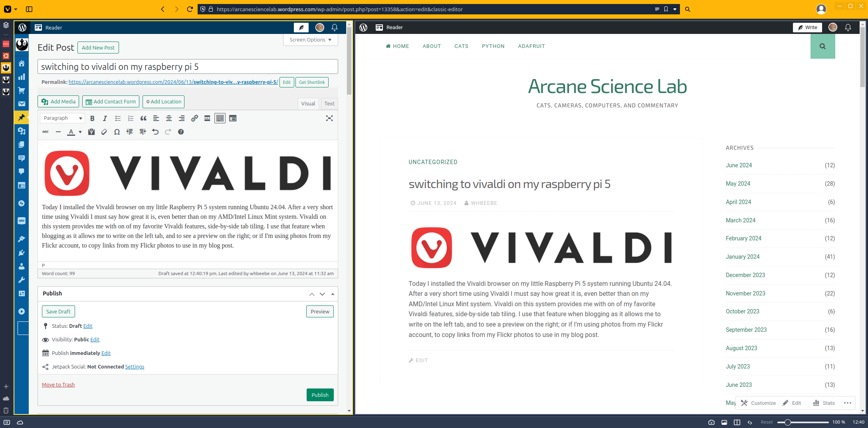Click the Preview button in Publish box
This screenshot has width=868, height=428.
tap(320, 311)
